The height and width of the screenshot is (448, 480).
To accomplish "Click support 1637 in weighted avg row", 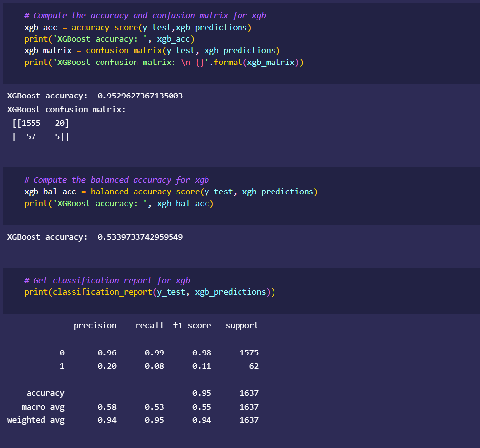I will point(249,420).
